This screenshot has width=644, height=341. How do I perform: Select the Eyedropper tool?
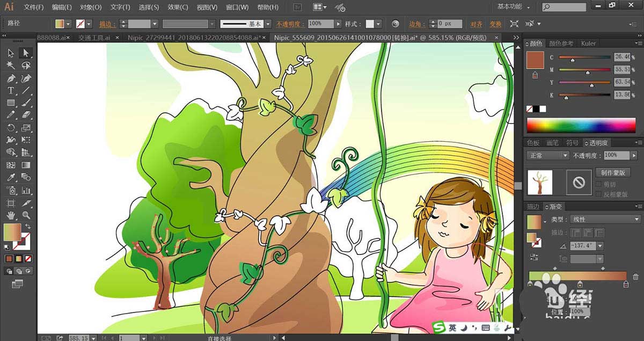[x=11, y=177]
